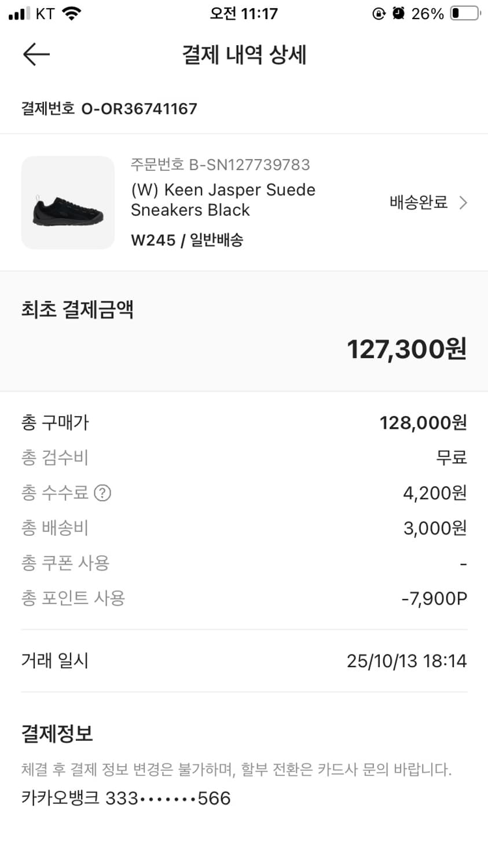Tap the 카카오뱅크 card number line
This screenshot has height=868, width=488.
[x=126, y=799]
